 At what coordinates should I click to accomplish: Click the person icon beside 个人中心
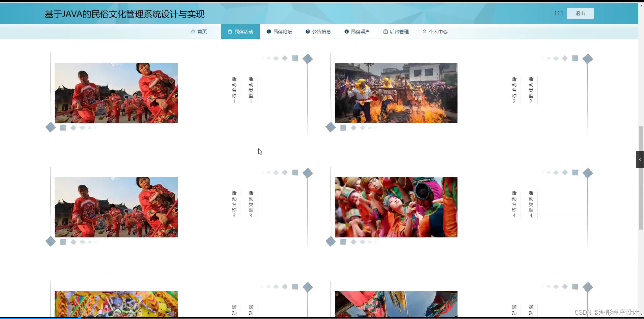click(x=424, y=32)
